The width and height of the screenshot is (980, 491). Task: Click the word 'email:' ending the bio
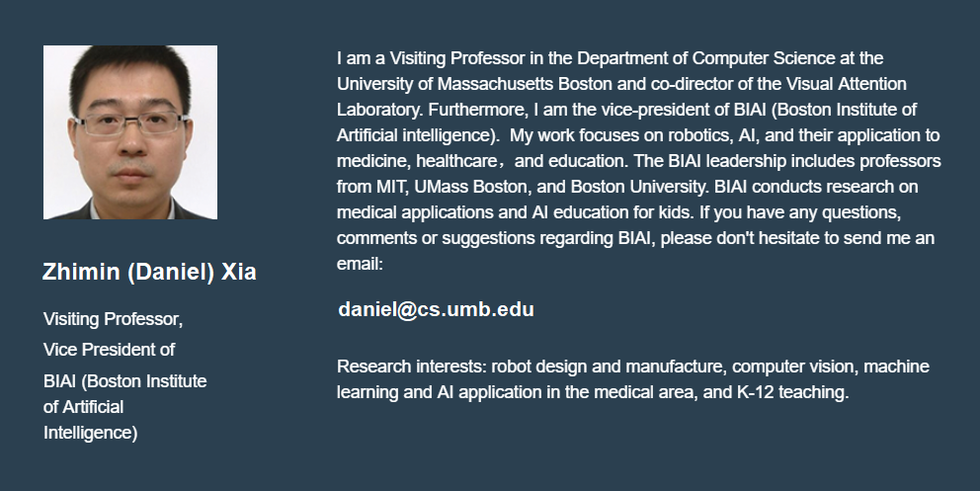tap(360, 264)
